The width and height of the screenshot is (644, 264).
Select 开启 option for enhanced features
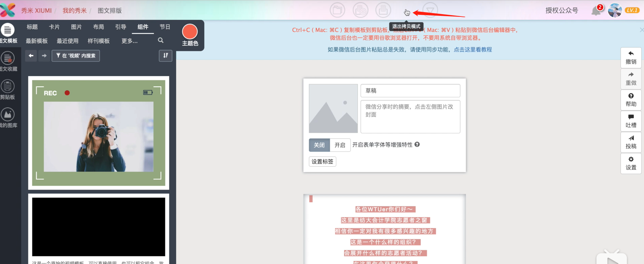tap(340, 145)
